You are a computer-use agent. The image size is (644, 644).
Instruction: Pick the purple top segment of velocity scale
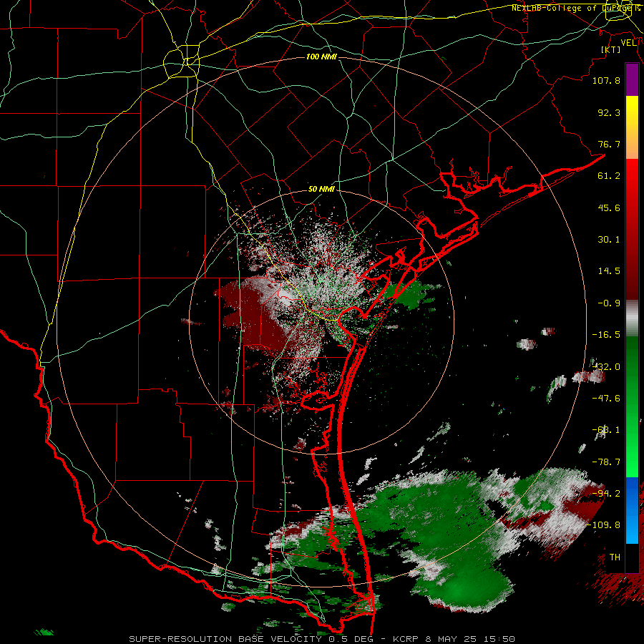(x=632, y=80)
